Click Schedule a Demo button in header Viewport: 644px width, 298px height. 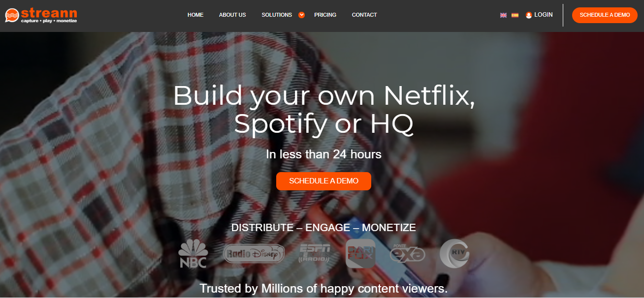coord(605,15)
